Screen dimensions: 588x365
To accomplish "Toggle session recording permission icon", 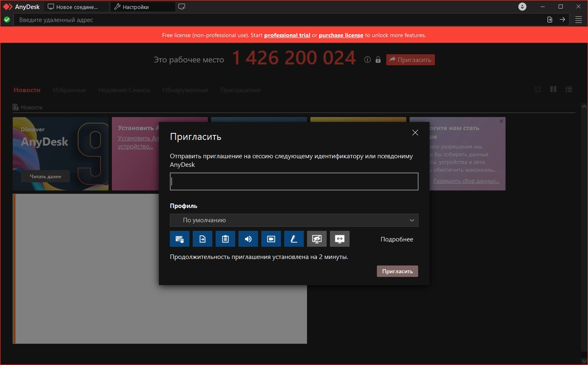I will (271, 239).
